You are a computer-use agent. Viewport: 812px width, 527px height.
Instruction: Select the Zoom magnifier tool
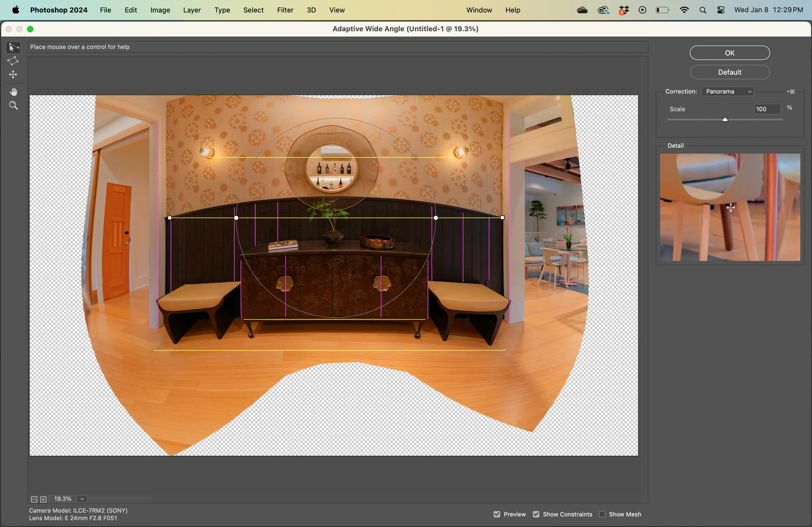pyautogui.click(x=13, y=105)
